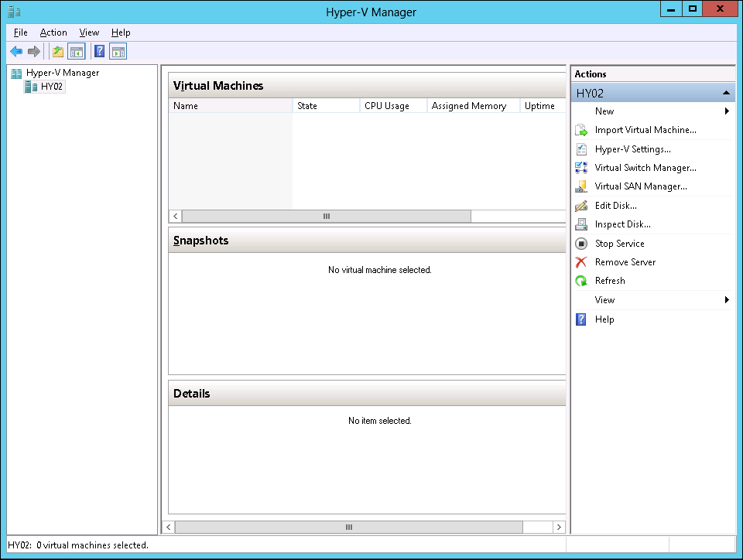Click the blue Help toolbar icon

coord(100,51)
